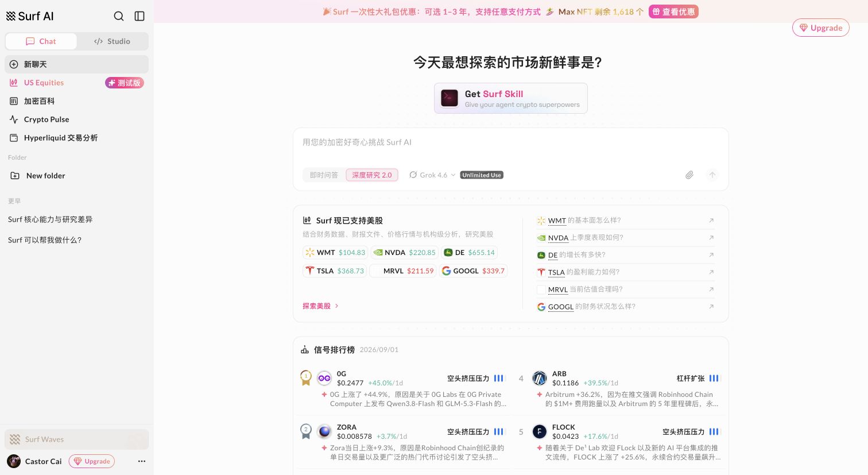Click the 探索美股 link

tap(320, 306)
